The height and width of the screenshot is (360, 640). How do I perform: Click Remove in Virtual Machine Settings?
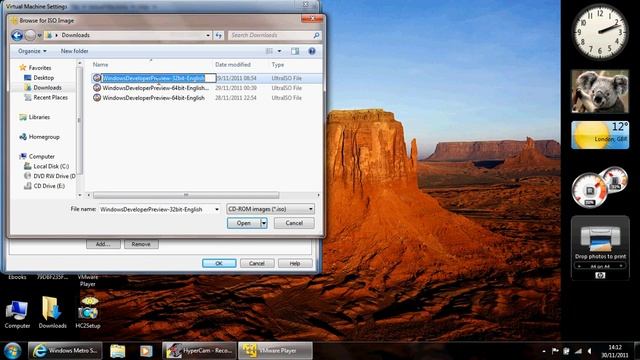pos(141,244)
